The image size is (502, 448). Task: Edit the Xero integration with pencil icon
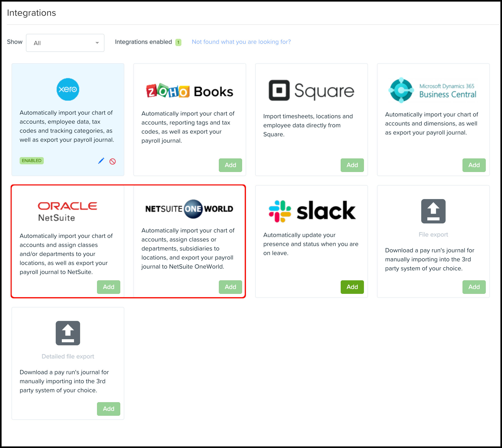pyautogui.click(x=101, y=161)
